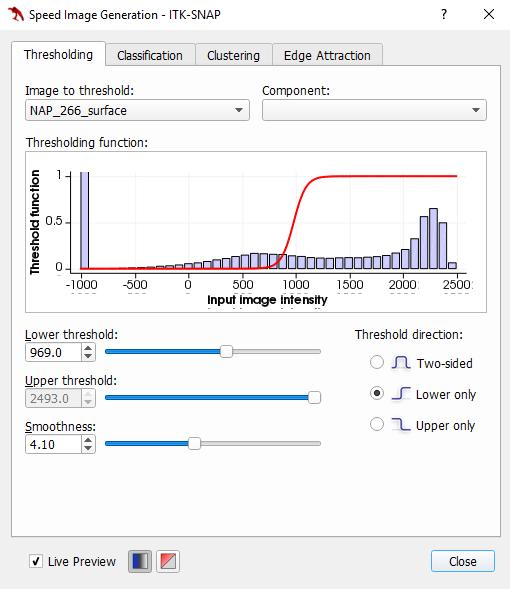The width and height of the screenshot is (510, 589).
Task: Click the Upper only step curve icon
Action: (401, 424)
